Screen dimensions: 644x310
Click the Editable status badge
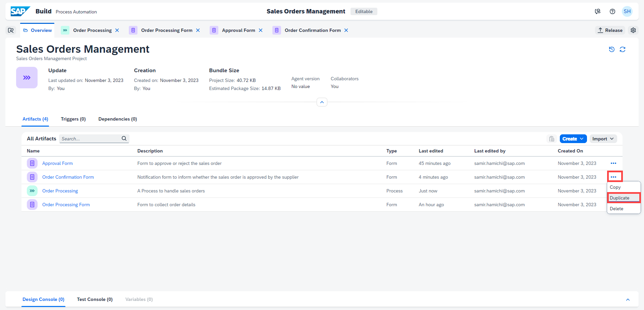coord(364,11)
